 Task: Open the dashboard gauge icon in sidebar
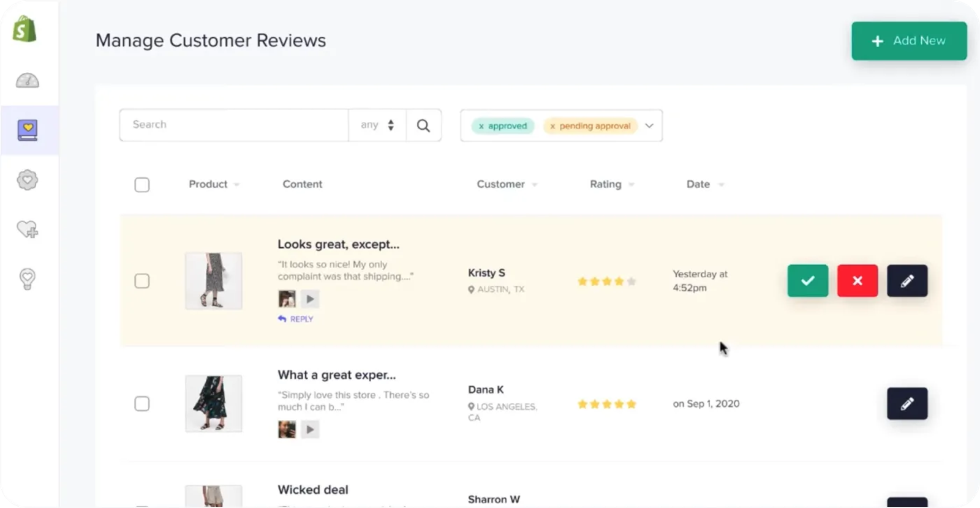[27, 80]
